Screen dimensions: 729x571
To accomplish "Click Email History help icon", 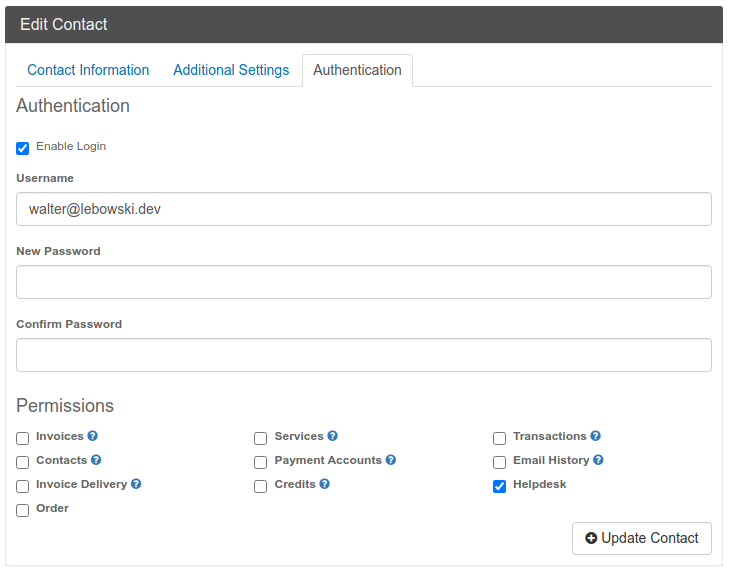I will 598,460.
